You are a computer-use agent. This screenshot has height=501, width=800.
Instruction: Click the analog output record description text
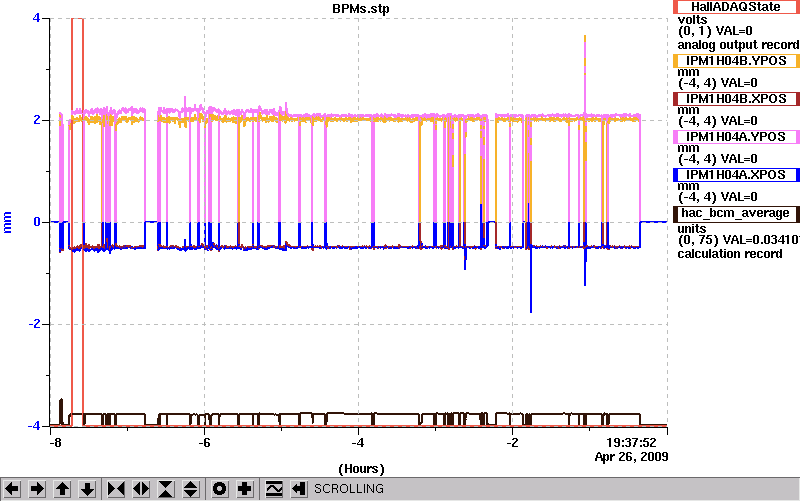[738, 45]
